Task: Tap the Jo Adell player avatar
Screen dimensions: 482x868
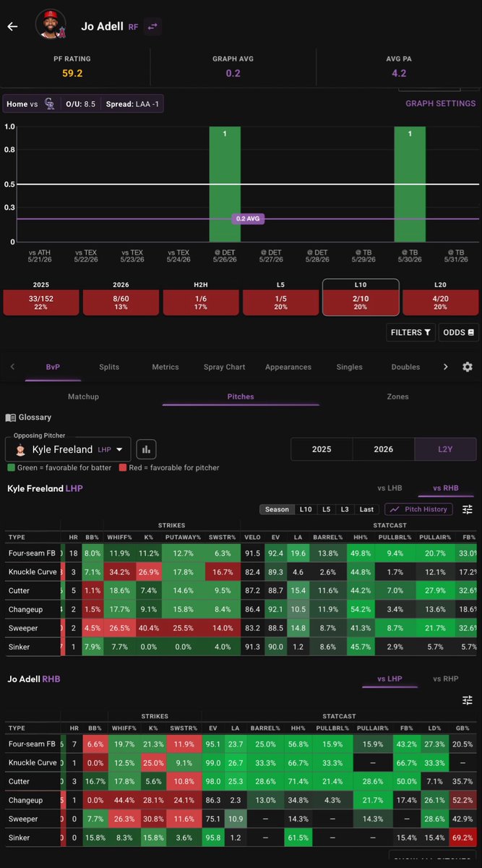Action: [x=51, y=25]
